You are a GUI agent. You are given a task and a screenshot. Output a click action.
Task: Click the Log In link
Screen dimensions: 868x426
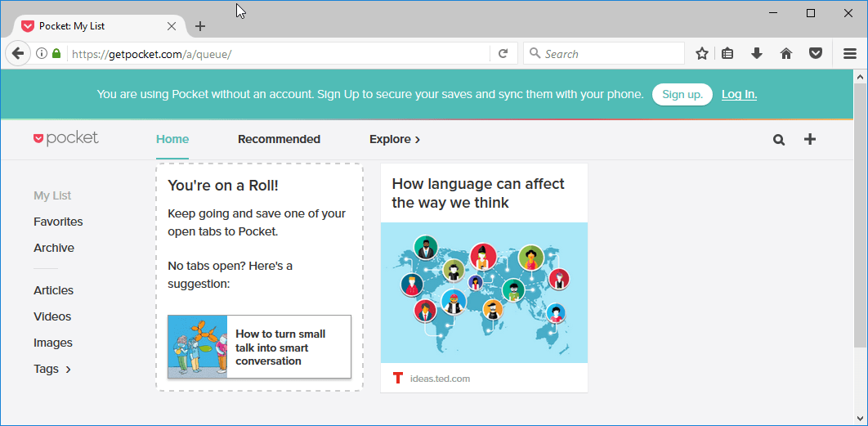coord(739,94)
